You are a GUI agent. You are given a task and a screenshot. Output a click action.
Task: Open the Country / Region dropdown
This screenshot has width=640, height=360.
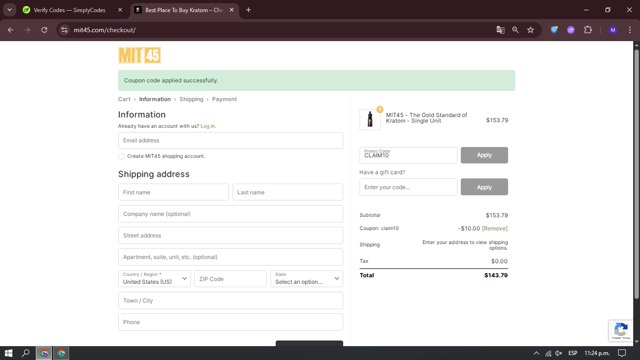coord(154,279)
